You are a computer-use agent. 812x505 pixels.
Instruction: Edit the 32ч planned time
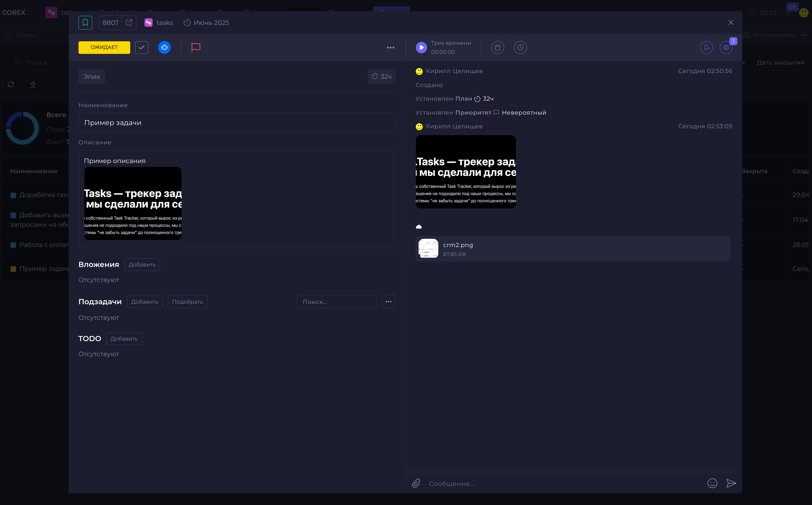tap(381, 77)
